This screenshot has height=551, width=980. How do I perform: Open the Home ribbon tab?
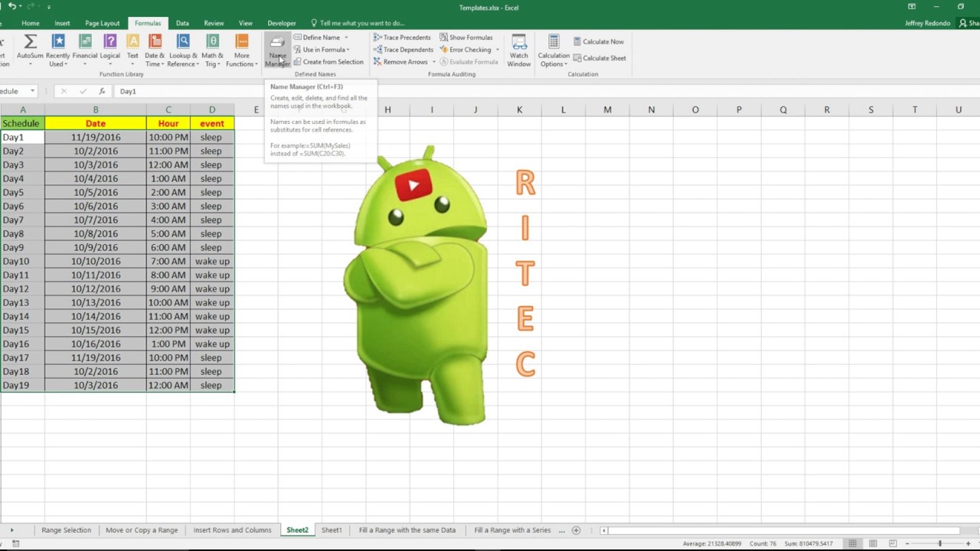pos(31,23)
